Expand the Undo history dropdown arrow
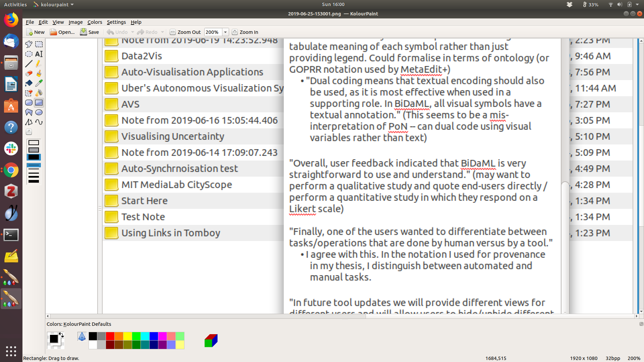This screenshot has height=362, width=644. [x=132, y=32]
